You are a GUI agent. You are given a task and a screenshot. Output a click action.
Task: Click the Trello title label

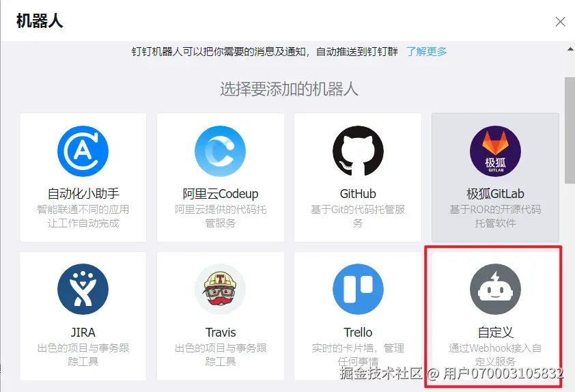point(358,332)
